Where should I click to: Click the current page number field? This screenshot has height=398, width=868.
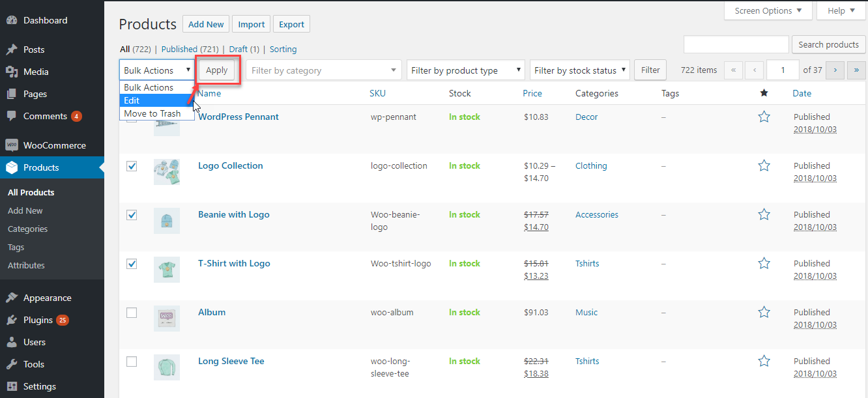click(783, 70)
